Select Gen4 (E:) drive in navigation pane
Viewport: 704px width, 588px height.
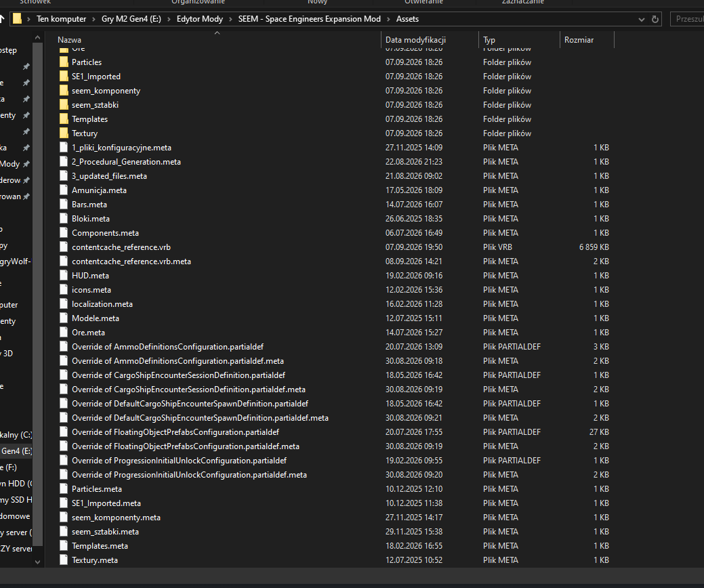(16, 451)
